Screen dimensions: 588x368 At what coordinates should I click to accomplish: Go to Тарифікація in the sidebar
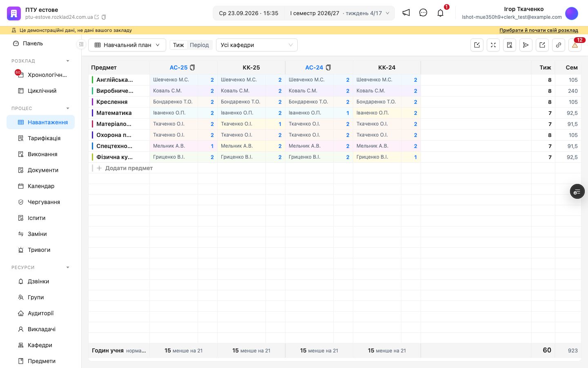[x=40, y=138]
